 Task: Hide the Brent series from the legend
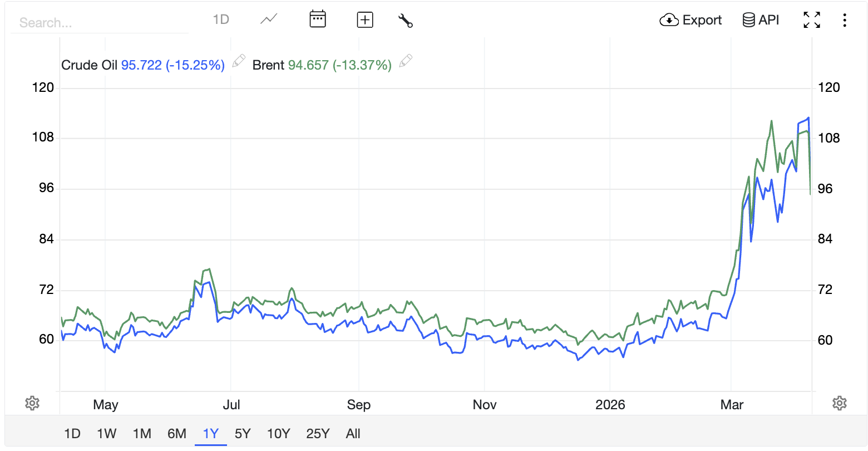[268, 65]
